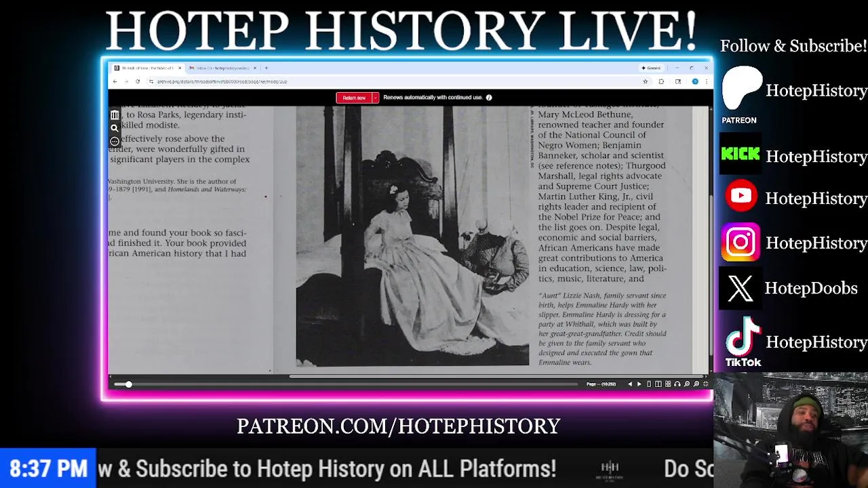Close the Threads of Time tab
This screenshot has height=488, width=868.
pyautogui.click(x=180, y=68)
